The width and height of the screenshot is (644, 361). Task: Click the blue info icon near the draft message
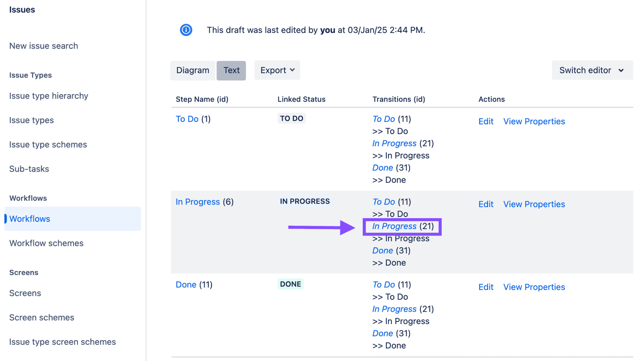186,30
